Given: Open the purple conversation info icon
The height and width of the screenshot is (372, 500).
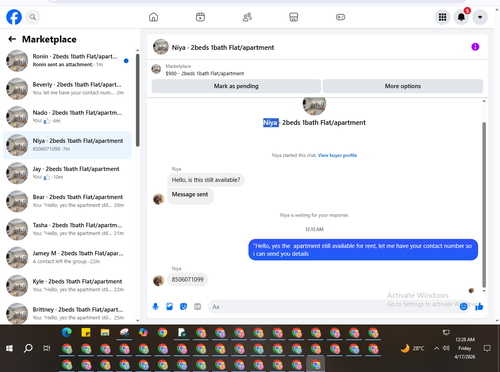Looking at the screenshot, I should coord(475,47).
